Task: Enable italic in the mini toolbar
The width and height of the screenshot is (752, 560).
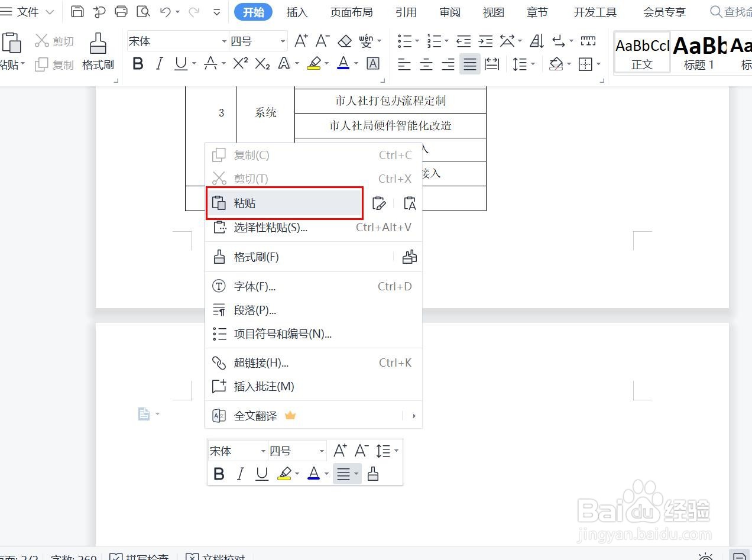Action: pos(240,473)
